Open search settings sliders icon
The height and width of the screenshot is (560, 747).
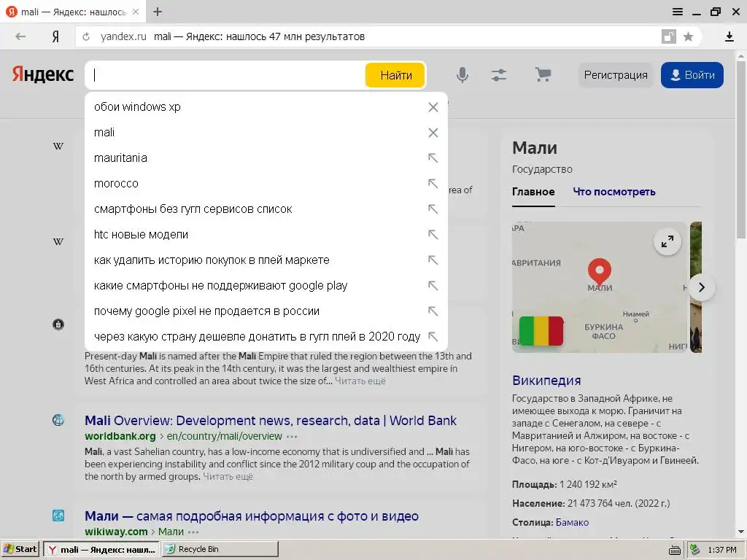499,75
